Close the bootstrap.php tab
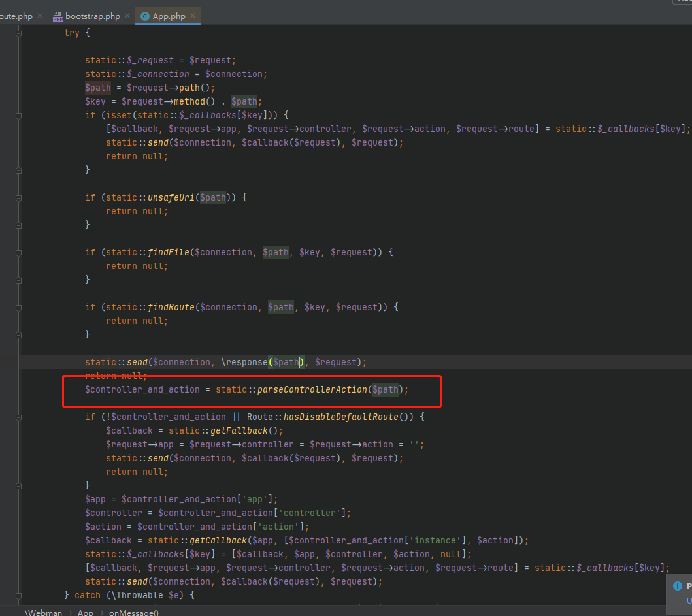Image resolution: width=692 pixels, height=616 pixels. (x=127, y=16)
